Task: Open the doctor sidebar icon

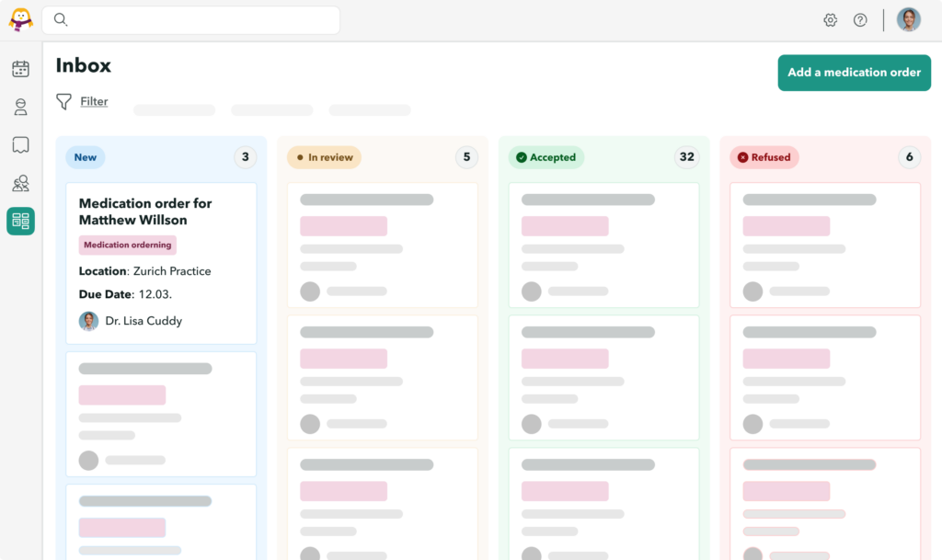Action: click(x=20, y=107)
